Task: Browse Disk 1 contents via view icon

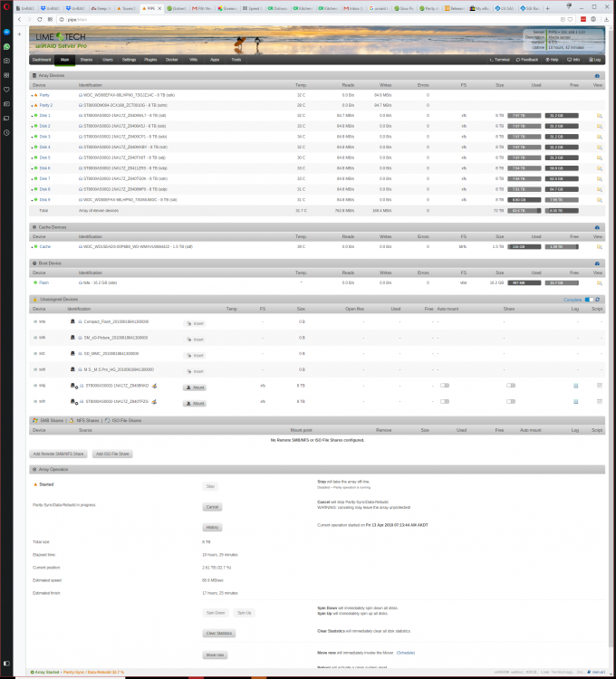Action: point(600,116)
